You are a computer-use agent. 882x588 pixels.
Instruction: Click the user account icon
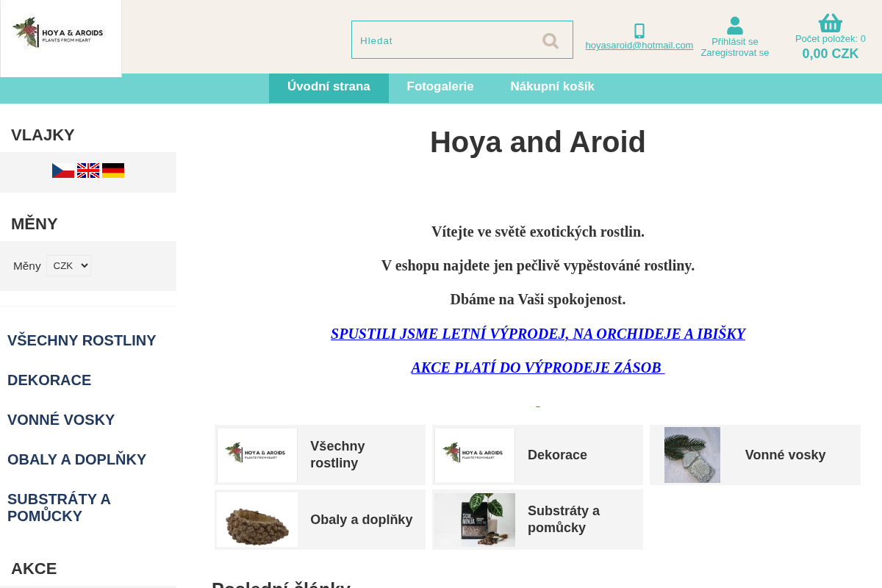(735, 26)
